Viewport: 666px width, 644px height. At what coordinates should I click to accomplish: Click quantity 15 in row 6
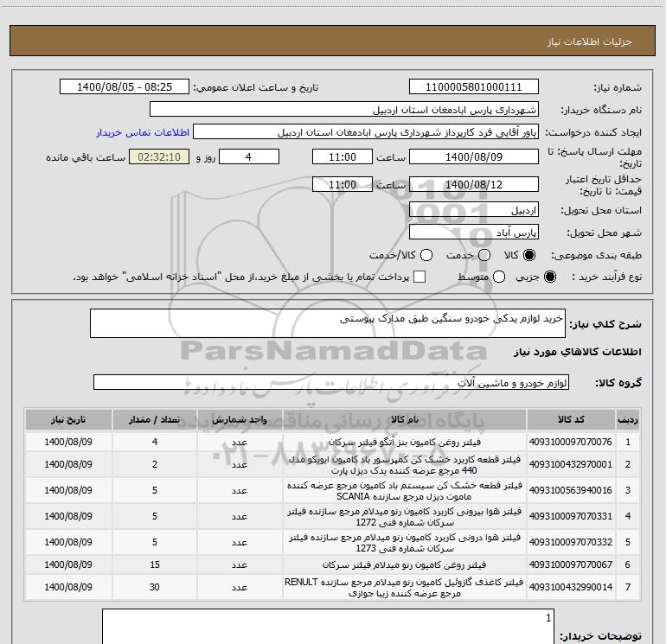coord(155,564)
